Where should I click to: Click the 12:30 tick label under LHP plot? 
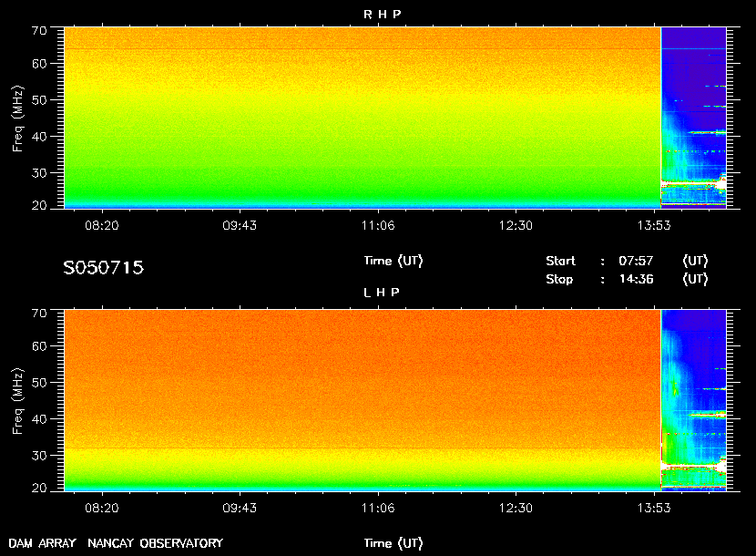[x=516, y=508]
